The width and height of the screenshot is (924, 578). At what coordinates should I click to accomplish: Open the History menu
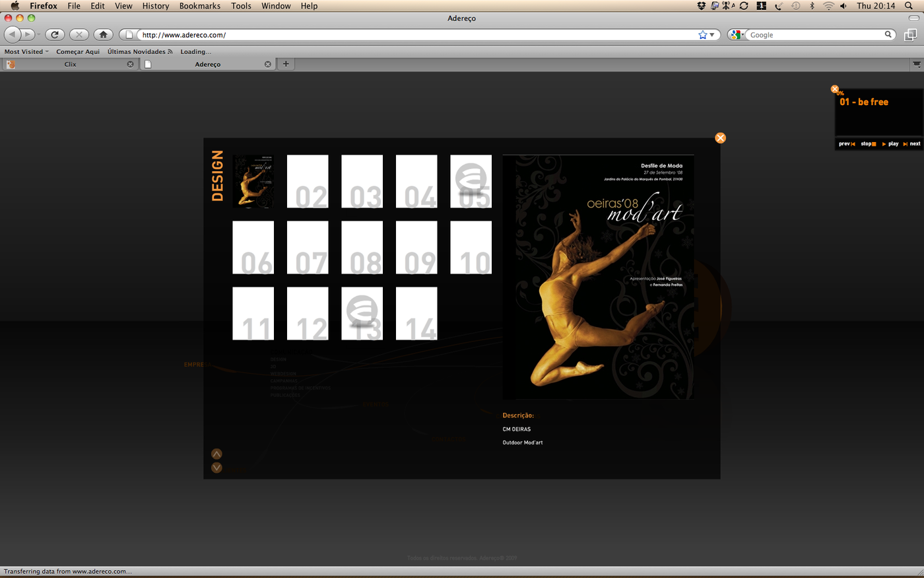156,6
